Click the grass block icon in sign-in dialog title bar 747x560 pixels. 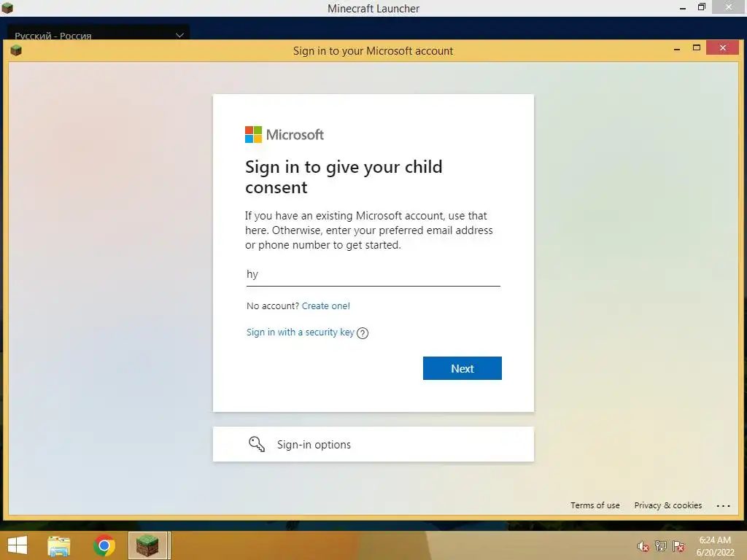click(16, 50)
